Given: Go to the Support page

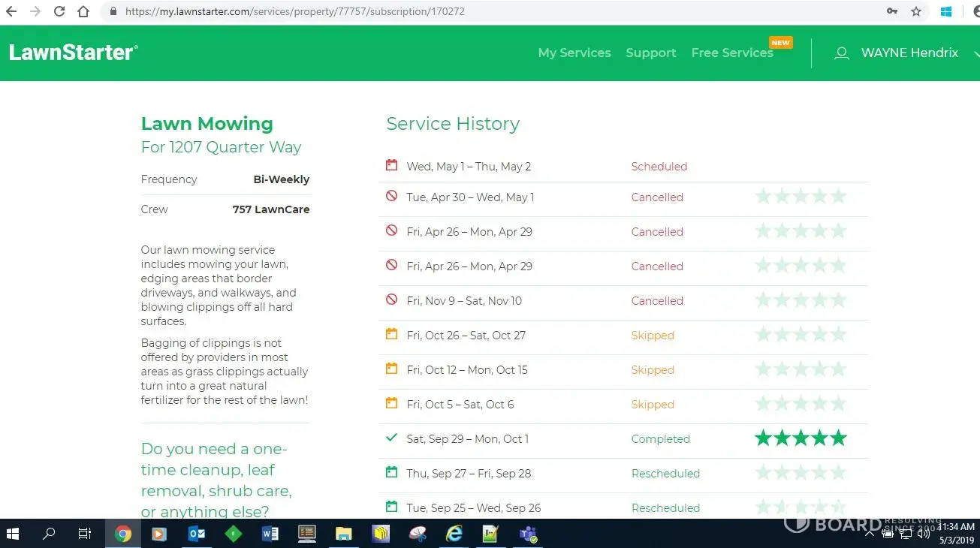Looking at the screenshot, I should (x=650, y=53).
